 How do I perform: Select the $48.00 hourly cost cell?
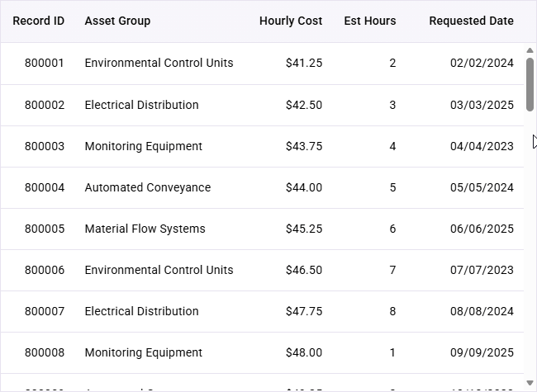coord(304,352)
